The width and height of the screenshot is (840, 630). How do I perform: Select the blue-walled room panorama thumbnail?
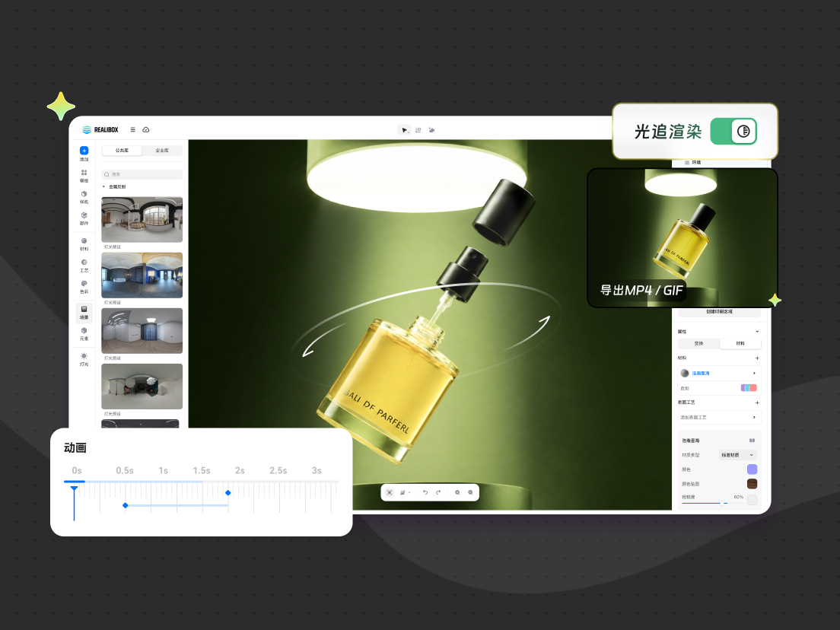point(142,275)
